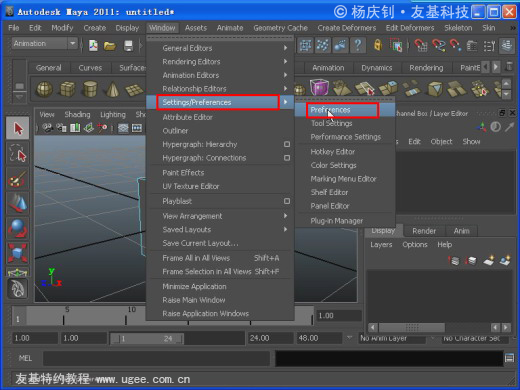Click the playback end field 24.00
Image resolution: width=520 pixels, height=390 pixels.
(270, 338)
